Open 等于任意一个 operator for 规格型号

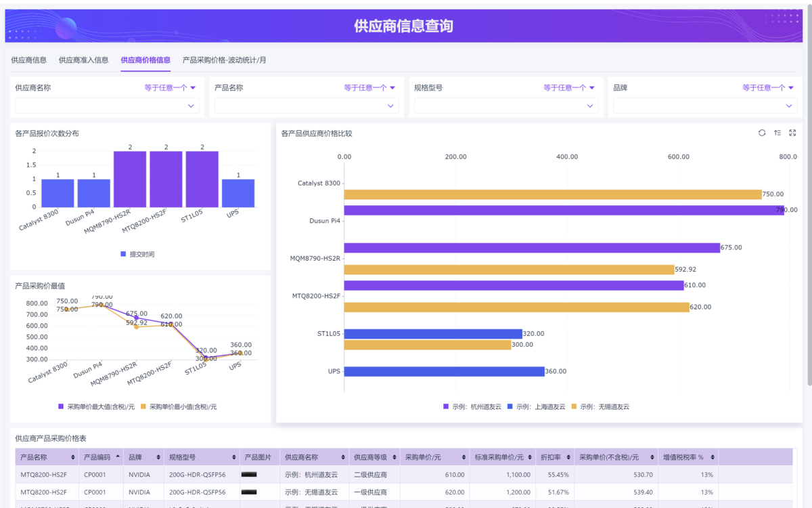569,87
